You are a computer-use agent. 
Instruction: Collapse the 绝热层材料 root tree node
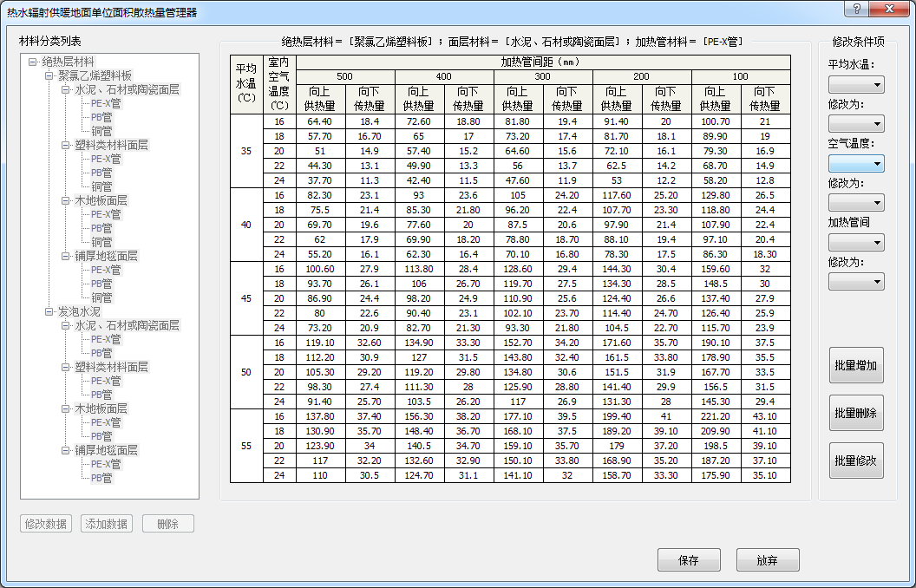point(33,62)
